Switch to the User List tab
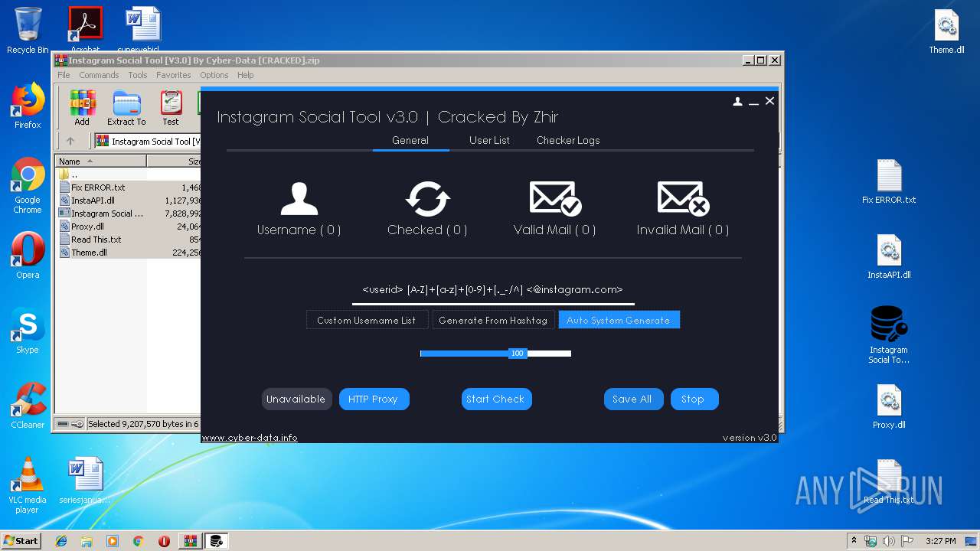980x551 pixels. 489,140
